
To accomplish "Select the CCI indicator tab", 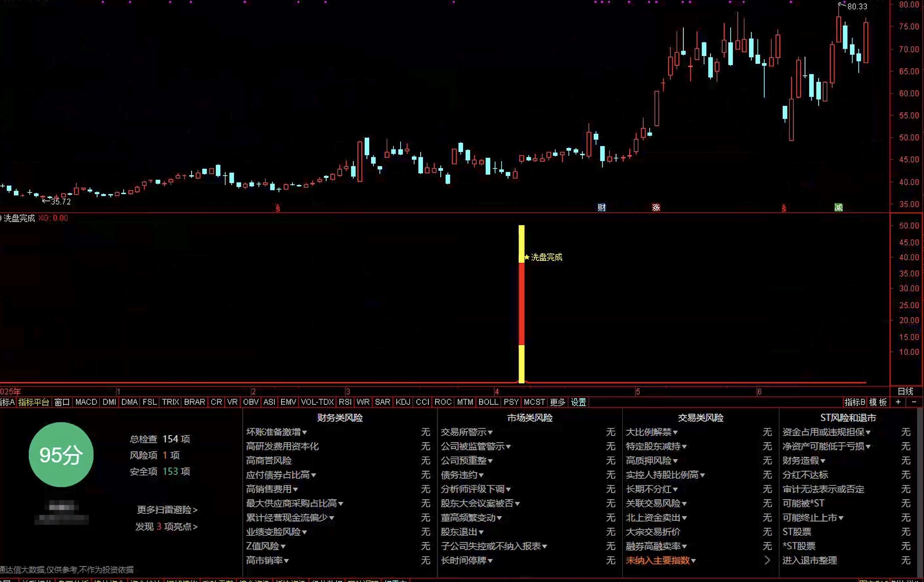I will (x=422, y=402).
